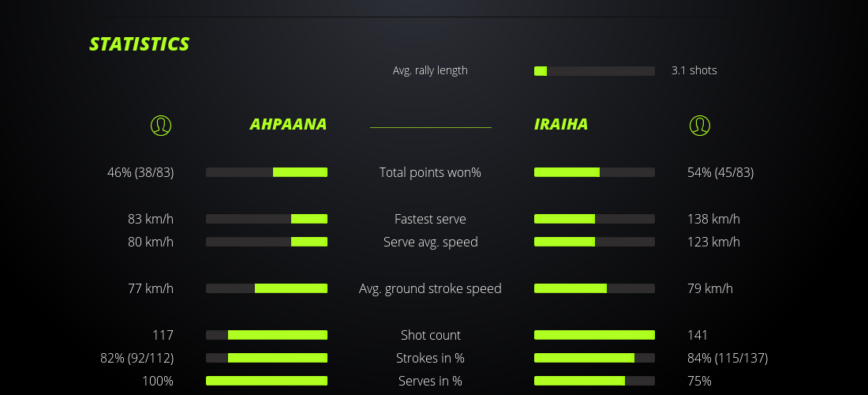Screen dimensions: 868x395
Task: Click the Shot count label
Action: pyautogui.click(x=430, y=335)
